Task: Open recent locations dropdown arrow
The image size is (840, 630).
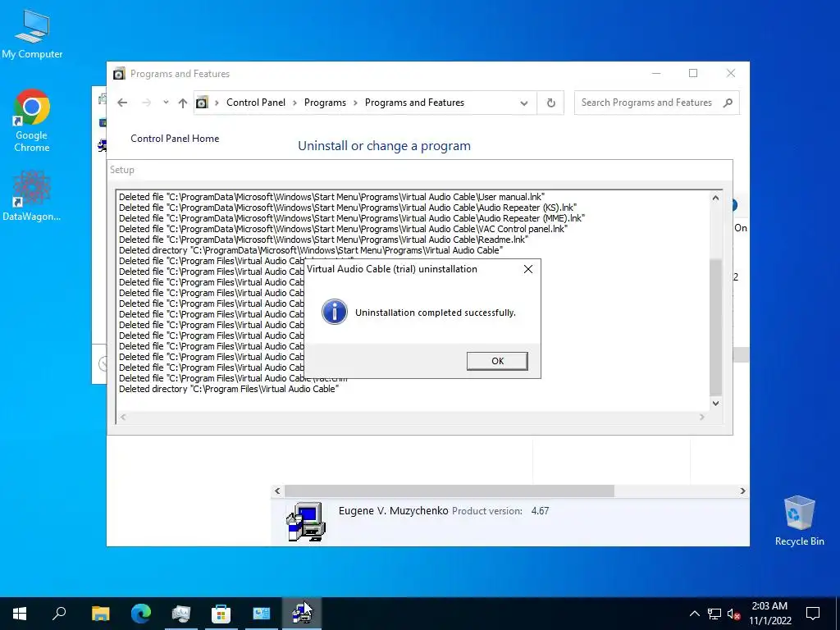Action: tap(166, 103)
